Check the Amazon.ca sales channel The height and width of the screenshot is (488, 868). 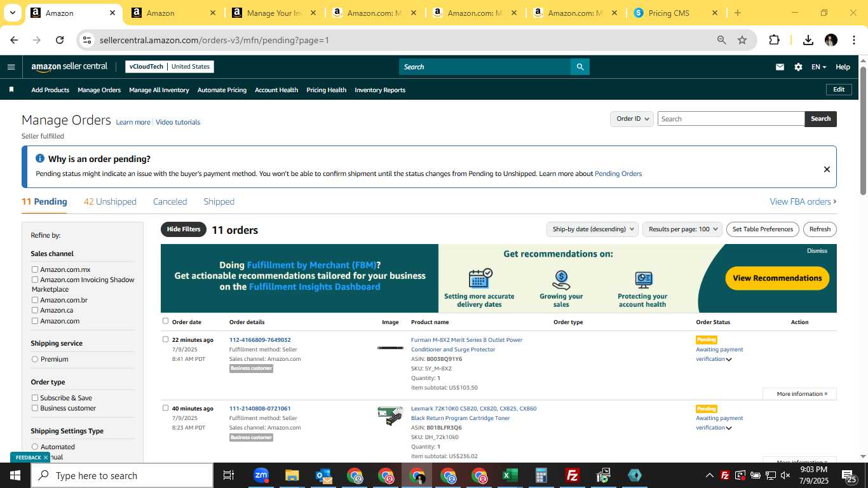coord(35,310)
